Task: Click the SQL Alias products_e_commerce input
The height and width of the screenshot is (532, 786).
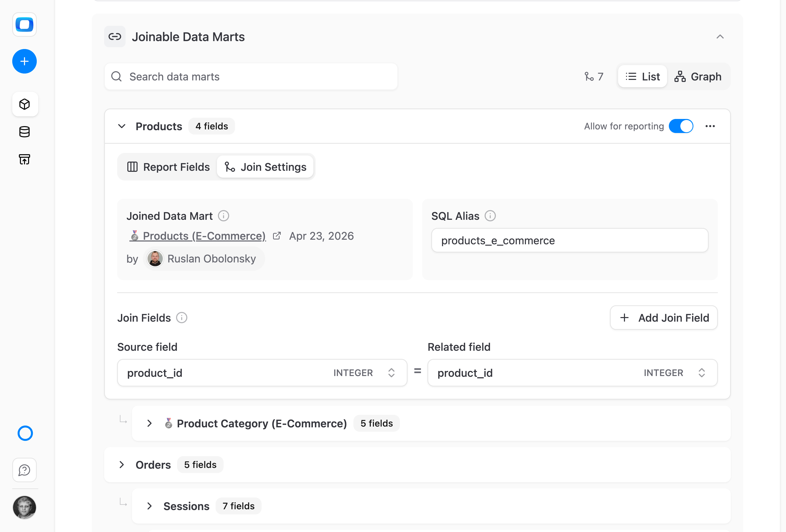Action: coord(570,240)
